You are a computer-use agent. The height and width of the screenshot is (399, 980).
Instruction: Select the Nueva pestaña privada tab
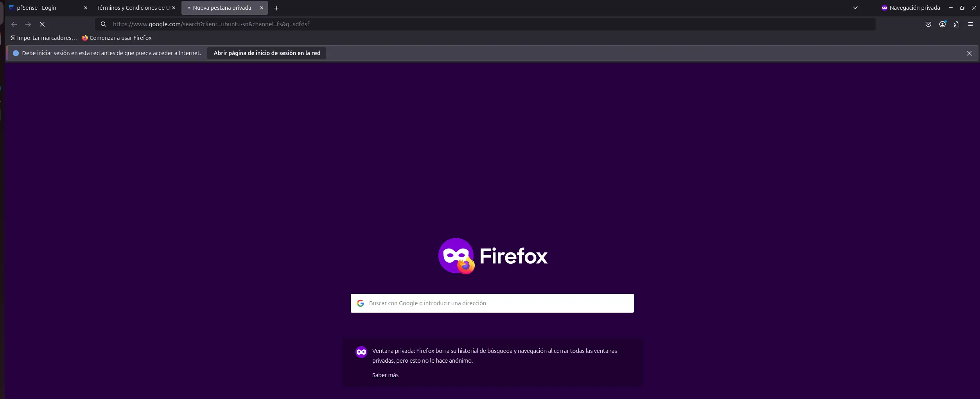[x=224, y=8]
